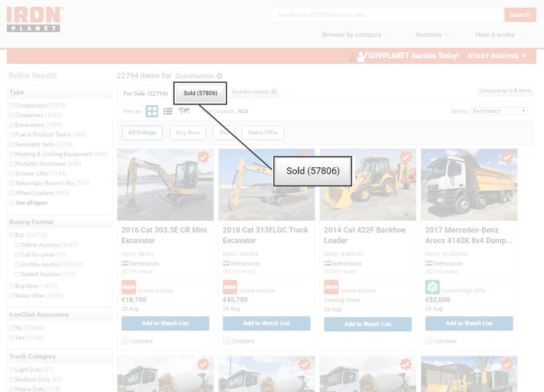Check the Wheel Loaders filter
Screen dimensions: 544x392
12,193
